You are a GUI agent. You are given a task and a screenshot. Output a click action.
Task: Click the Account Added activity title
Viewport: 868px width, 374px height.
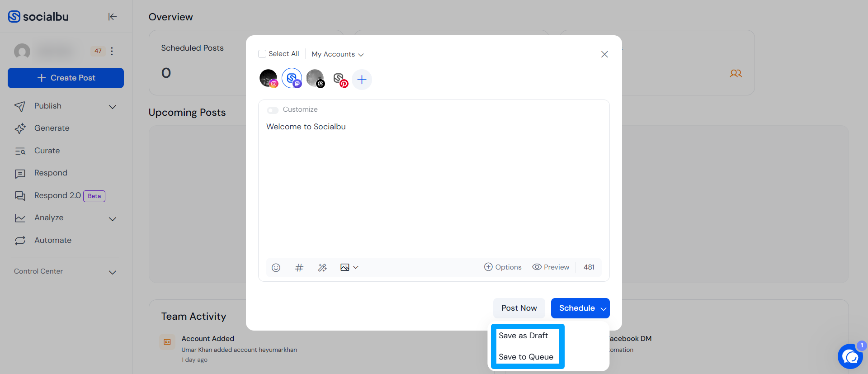(x=208, y=339)
